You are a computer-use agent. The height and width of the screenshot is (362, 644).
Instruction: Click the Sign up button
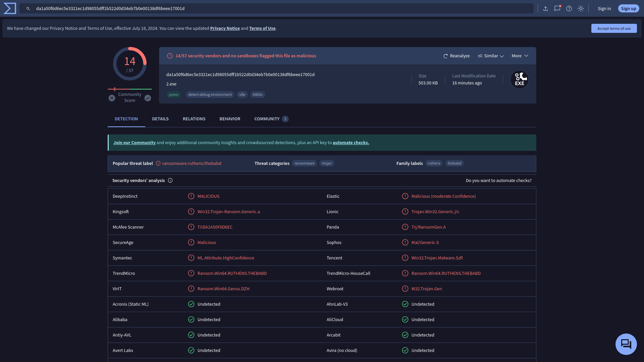629,9
